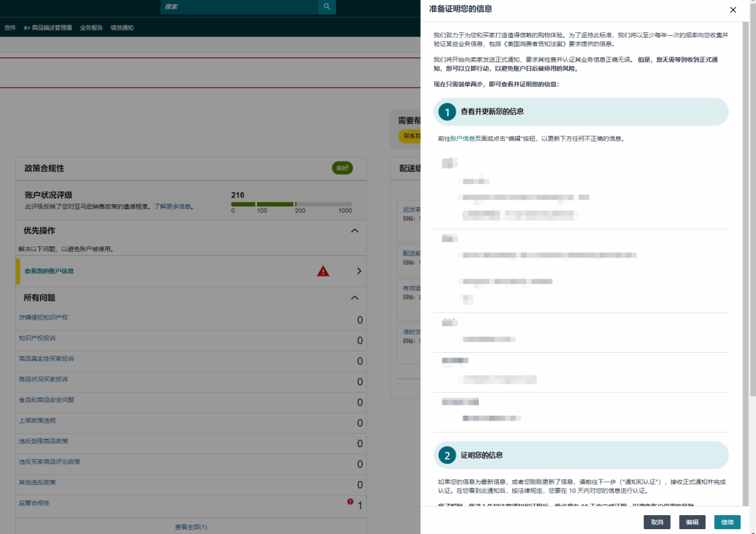Image resolution: width=756 pixels, height=534 pixels.
Task: Open A+ 商品描述管理器 menu
Action: click(48, 28)
